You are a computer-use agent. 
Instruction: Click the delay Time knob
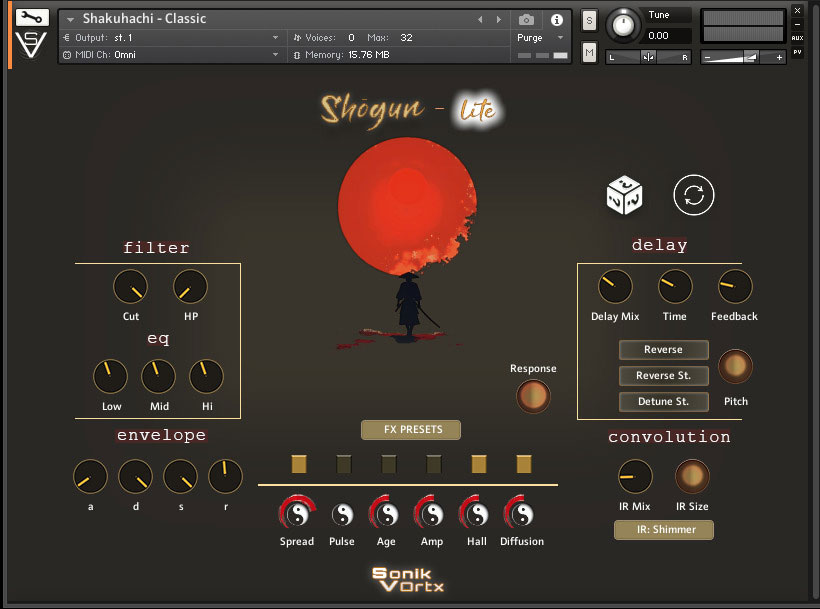click(x=675, y=286)
